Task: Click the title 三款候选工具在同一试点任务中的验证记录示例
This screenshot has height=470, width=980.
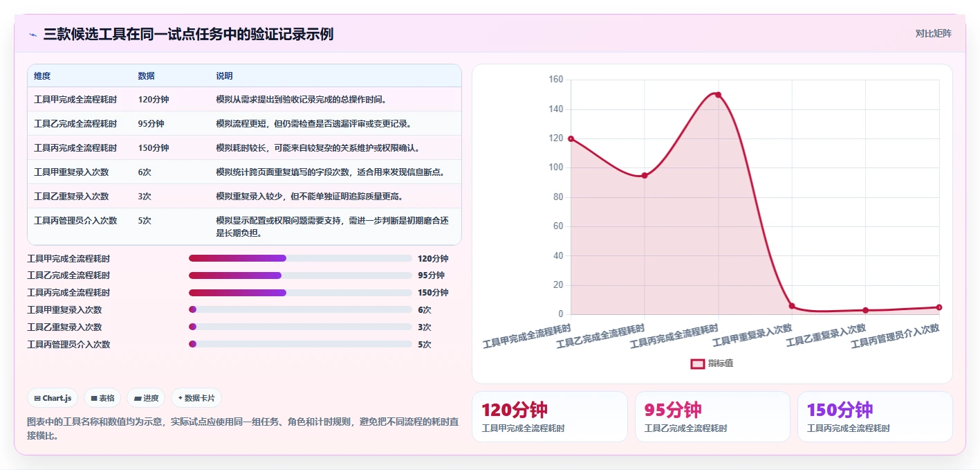Action: (188, 34)
